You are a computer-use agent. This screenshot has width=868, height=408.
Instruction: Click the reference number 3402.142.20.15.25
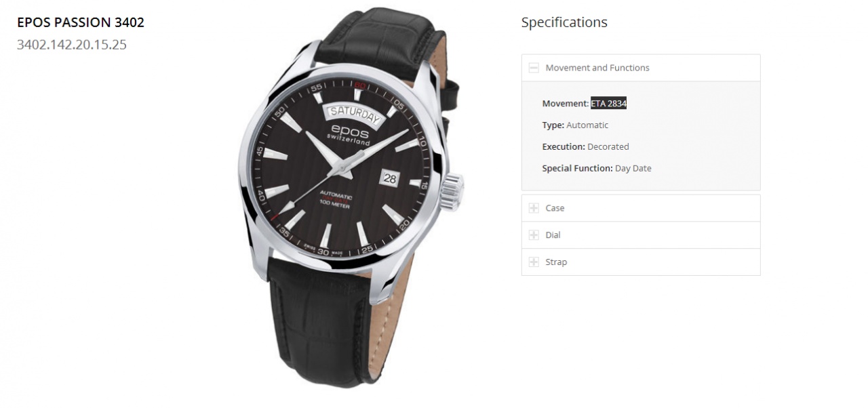coord(72,45)
